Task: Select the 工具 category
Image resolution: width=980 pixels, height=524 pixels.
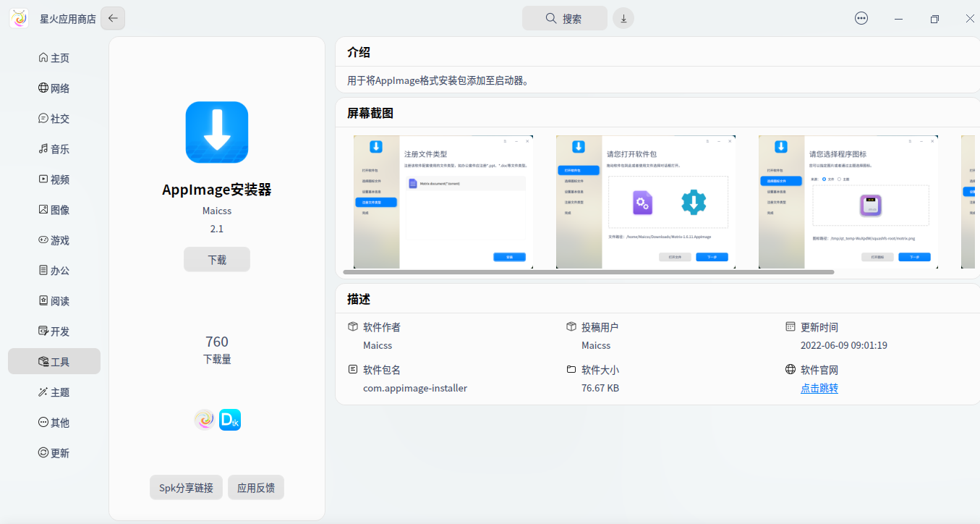Action: tap(54, 362)
